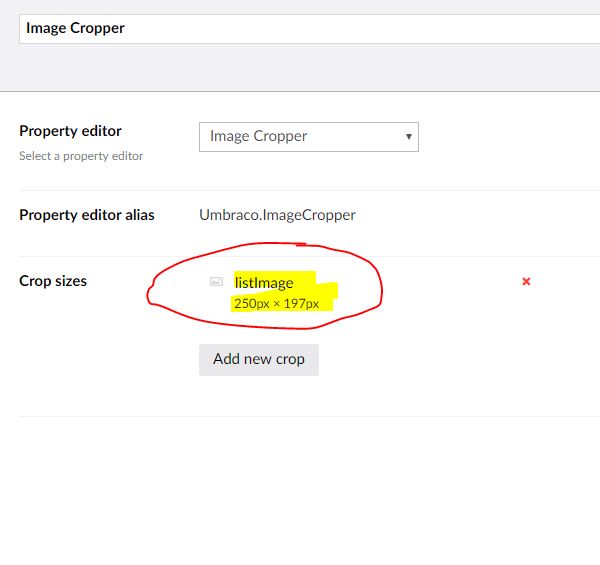Click the divider line below Property editor alias
Viewport: 600px width, 565px height.
click(x=300, y=256)
